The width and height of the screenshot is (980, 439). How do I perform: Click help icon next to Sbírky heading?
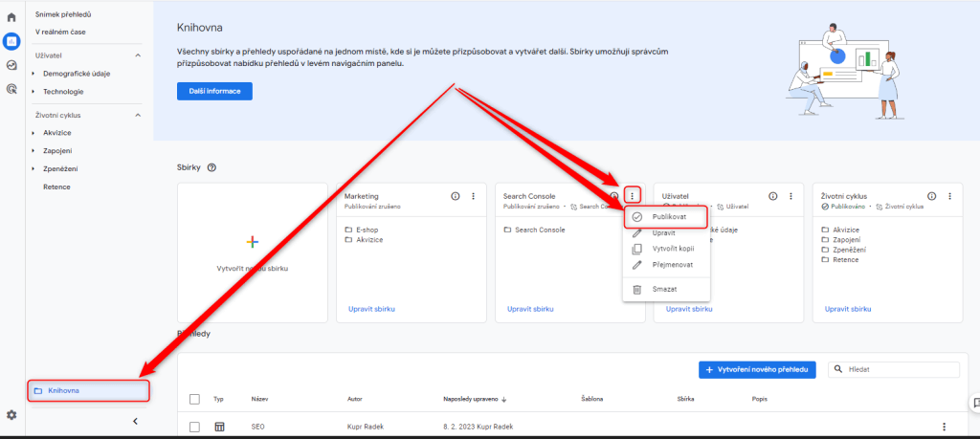coord(212,167)
